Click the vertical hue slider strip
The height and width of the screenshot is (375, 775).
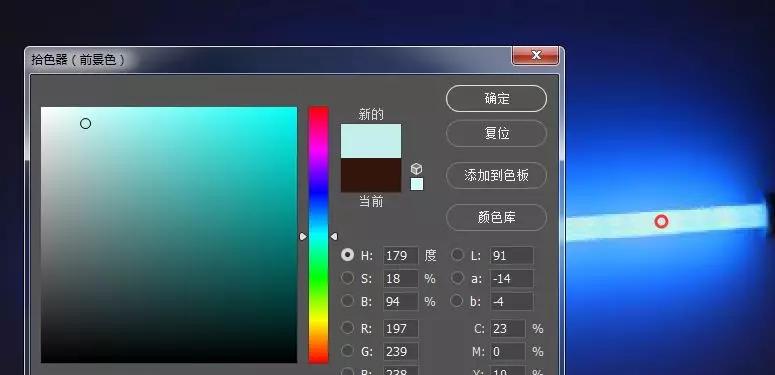[x=318, y=235]
